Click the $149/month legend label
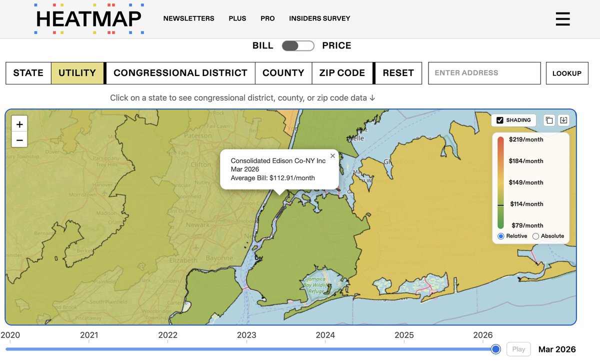Viewport: 600px width, 364px height. [x=526, y=182]
